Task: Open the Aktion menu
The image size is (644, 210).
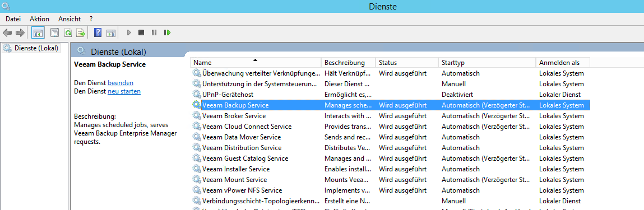Action: pos(39,19)
